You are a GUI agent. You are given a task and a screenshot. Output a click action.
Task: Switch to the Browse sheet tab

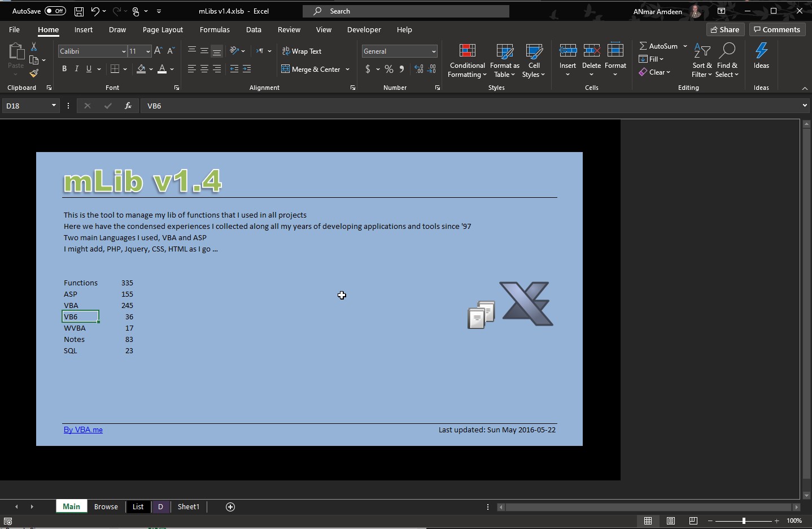pos(106,507)
